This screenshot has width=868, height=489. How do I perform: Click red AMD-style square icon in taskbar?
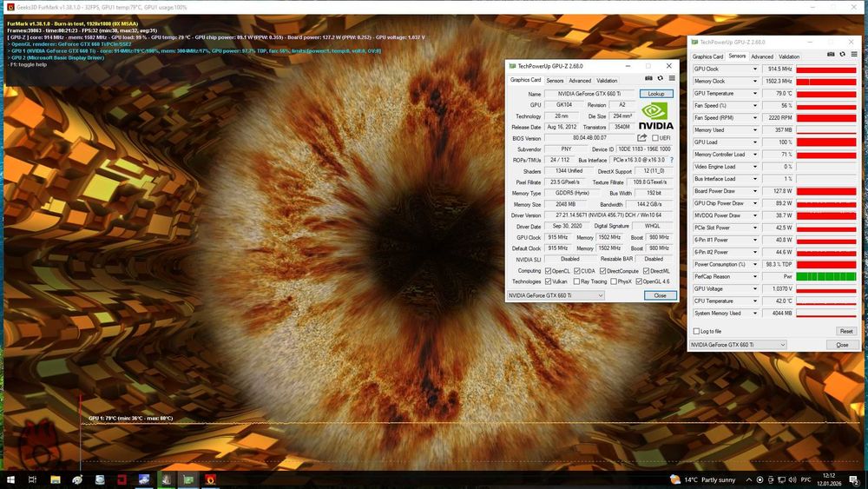[122, 479]
